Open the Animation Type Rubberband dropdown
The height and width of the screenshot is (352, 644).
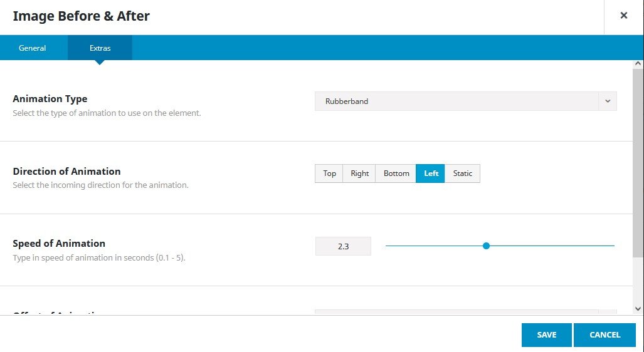pos(457,101)
